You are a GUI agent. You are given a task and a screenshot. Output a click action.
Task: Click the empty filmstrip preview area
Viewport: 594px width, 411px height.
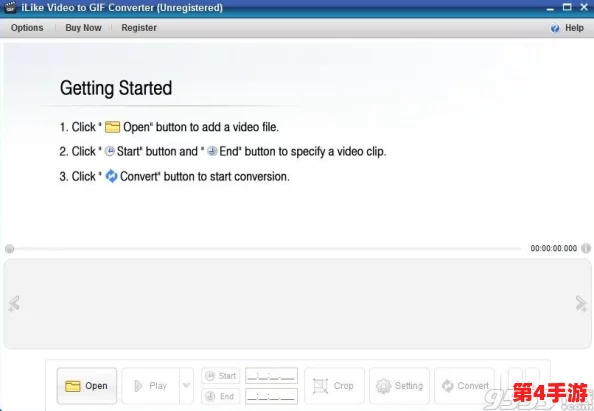(297, 304)
